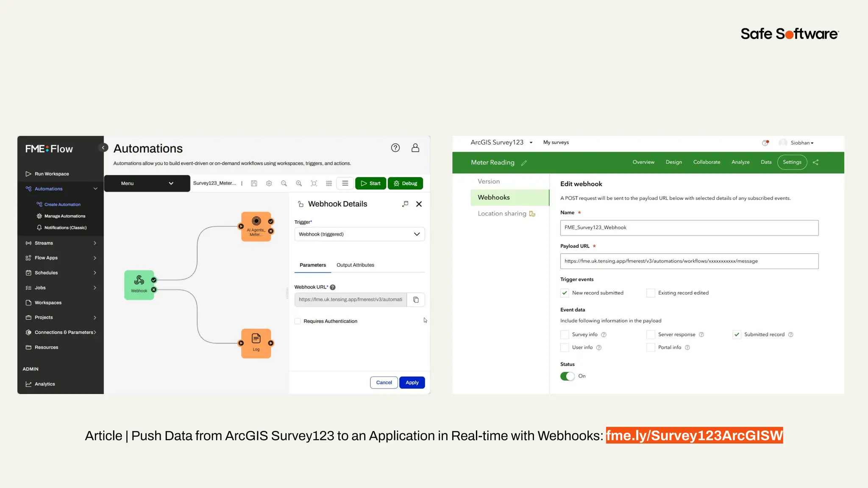Collapse the Automations sidebar section
The height and width of the screenshot is (488, 868).
point(95,189)
